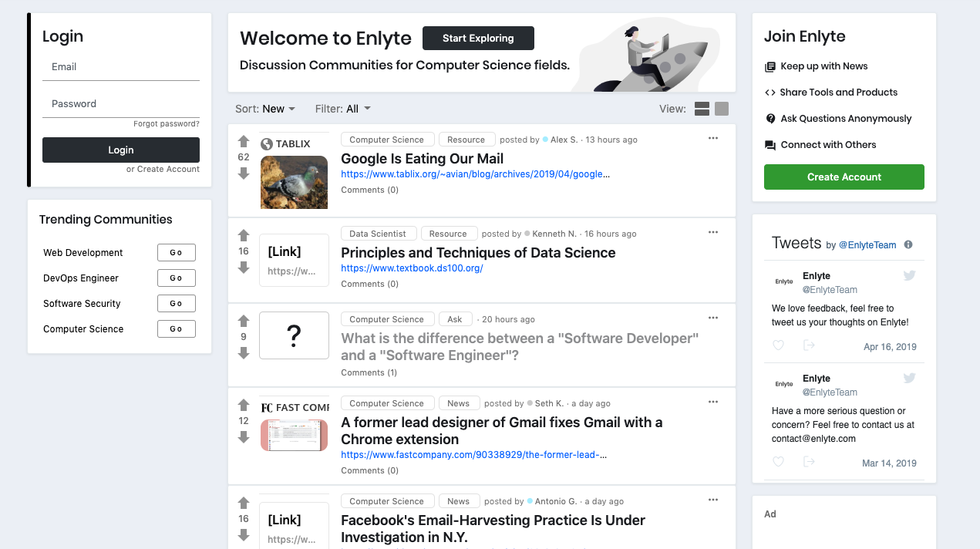Click author name Seth K.
980x549 pixels.
click(549, 403)
